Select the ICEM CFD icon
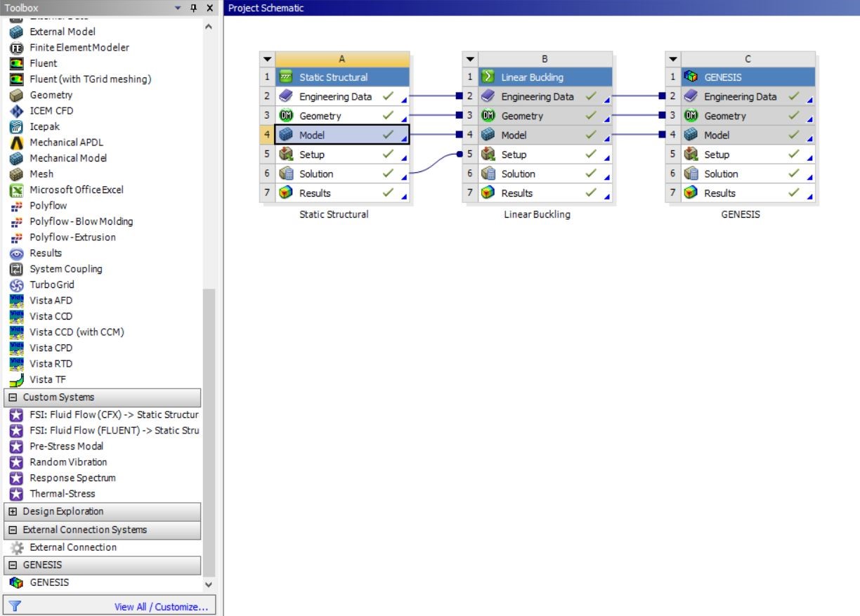The image size is (860, 616). pyautogui.click(x=15, y=111)
